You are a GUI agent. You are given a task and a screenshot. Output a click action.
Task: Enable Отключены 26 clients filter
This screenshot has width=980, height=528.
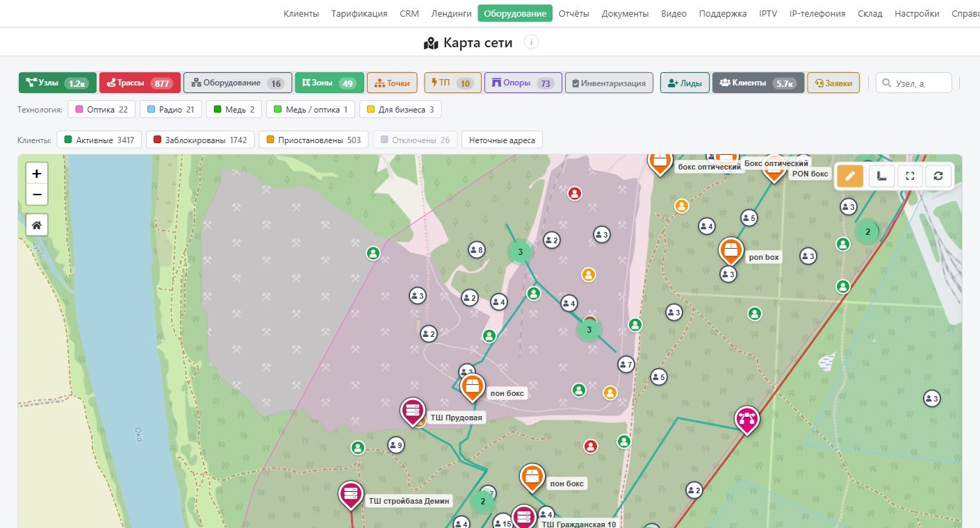coord(415,140)
